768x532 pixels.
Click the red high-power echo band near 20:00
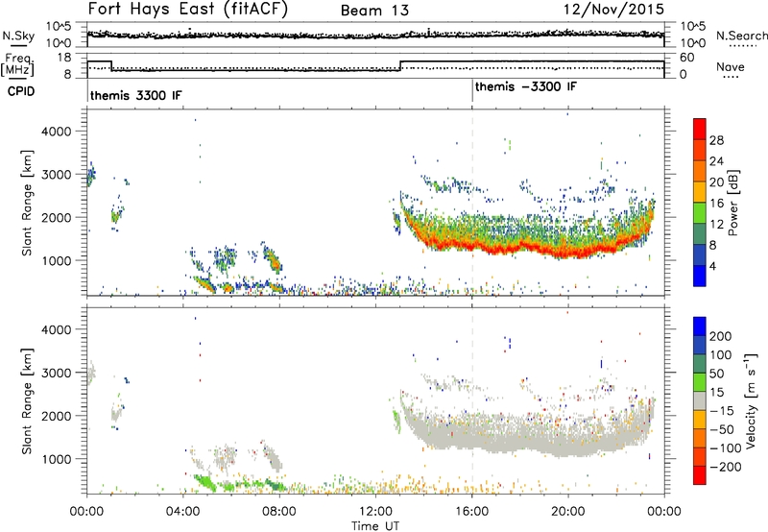(568, 252)
